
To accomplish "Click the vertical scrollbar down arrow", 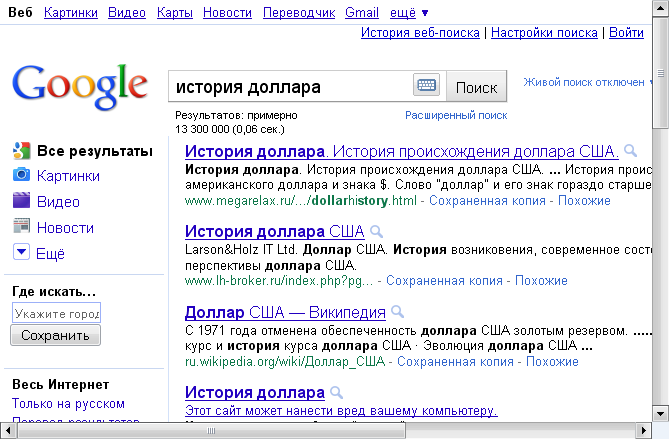I will 660,413.
